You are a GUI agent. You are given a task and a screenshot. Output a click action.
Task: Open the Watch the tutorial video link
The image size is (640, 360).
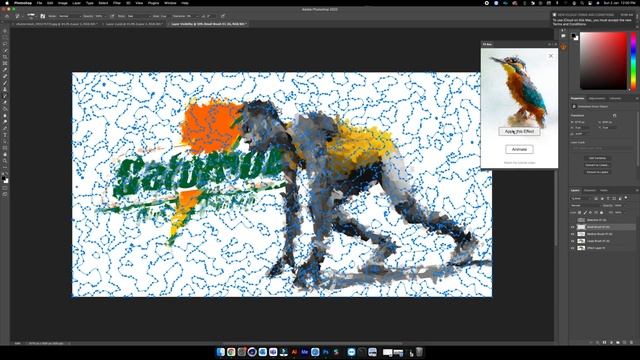click(519, 162)
